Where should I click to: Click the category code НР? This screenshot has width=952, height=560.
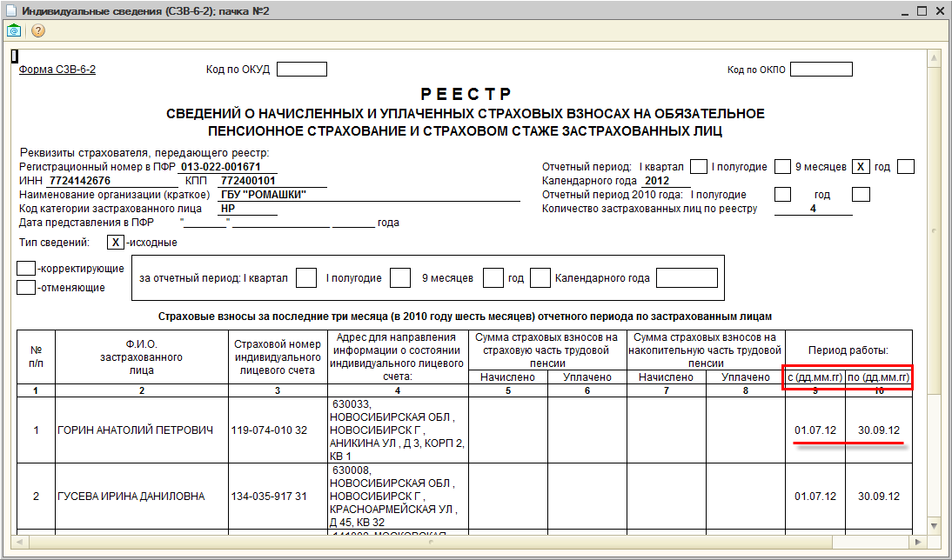(x=228, y=209)
